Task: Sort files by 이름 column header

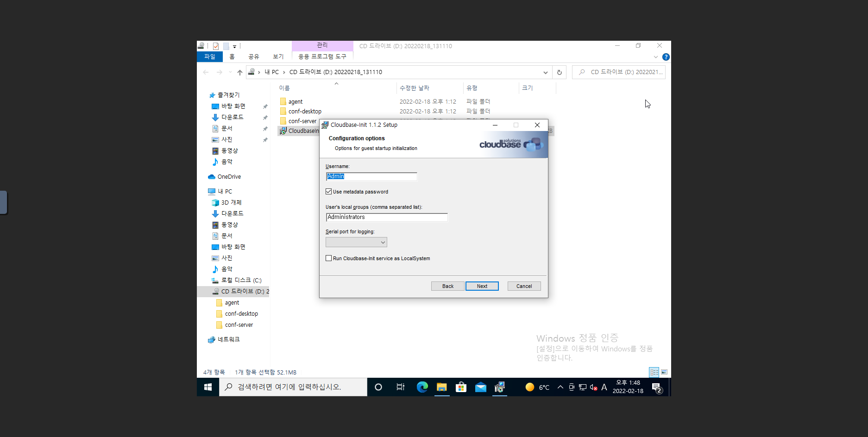Action: (337, 88)
